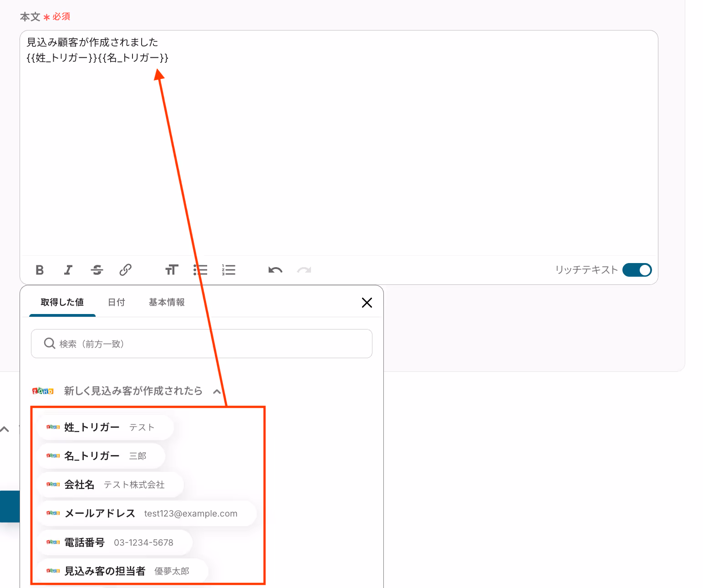Apply strikethrough formatting
703x588 pixels.
click(x=97, y=270)
